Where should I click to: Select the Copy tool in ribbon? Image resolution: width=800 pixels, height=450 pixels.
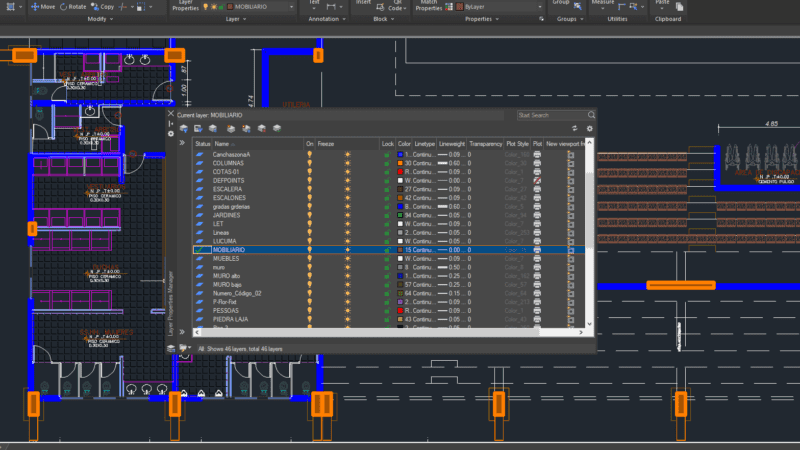tap(103, 7)
